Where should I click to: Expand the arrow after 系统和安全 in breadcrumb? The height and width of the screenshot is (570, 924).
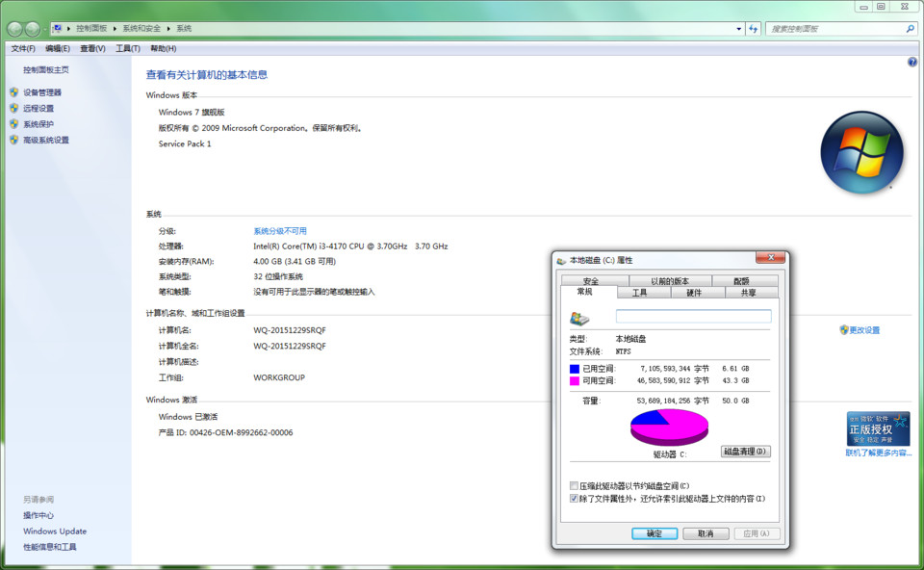[169, 29]
